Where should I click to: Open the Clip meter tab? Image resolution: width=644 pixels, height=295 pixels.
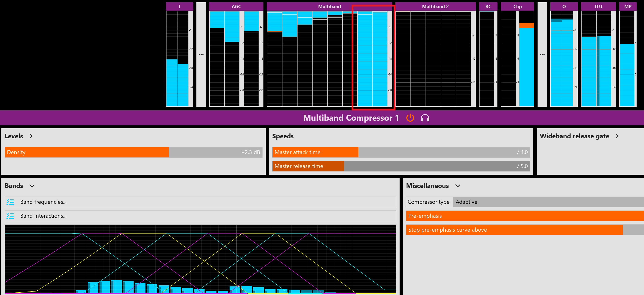point(517,6)
